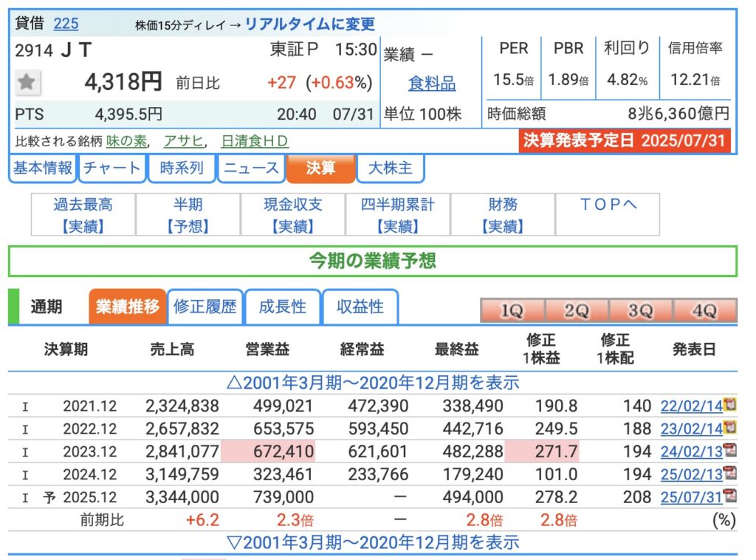Select the 決算 tab

[x=320, y=168]
